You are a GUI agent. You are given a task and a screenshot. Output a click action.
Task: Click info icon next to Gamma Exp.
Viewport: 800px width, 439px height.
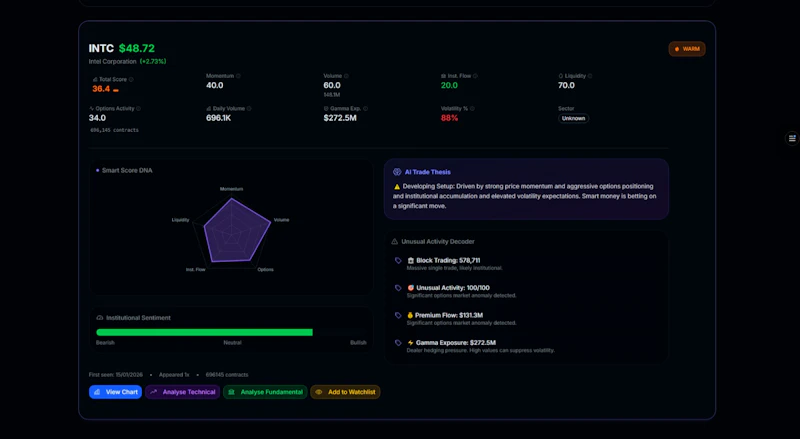pyautogui.click(x=365, y=109)
